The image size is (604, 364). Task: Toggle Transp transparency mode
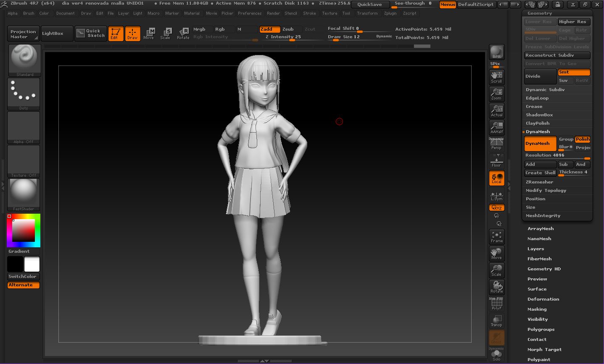tap(497, 321)
